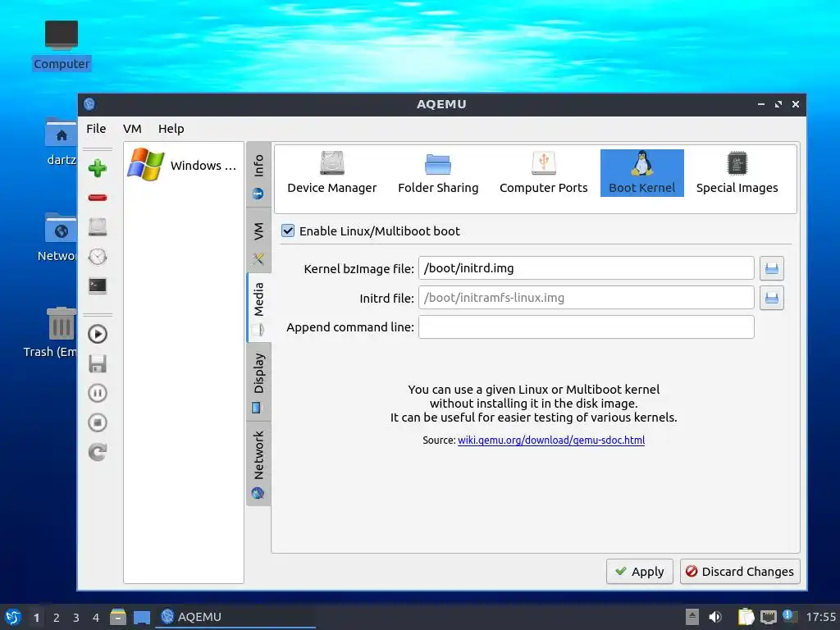Click the AQEMU title bar app icon
The height and width of the screenshot is (630, 840).
coord(89,104)
